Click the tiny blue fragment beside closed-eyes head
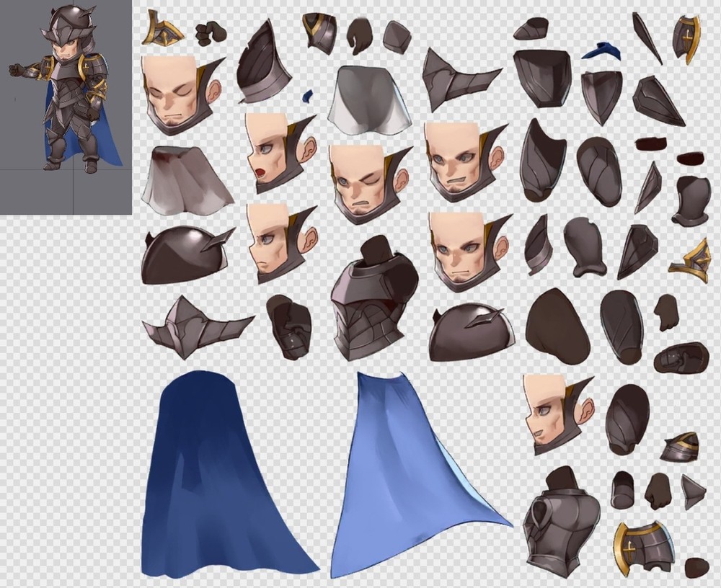The width and height of the screenshot is (721, 588). pos(308,95)
